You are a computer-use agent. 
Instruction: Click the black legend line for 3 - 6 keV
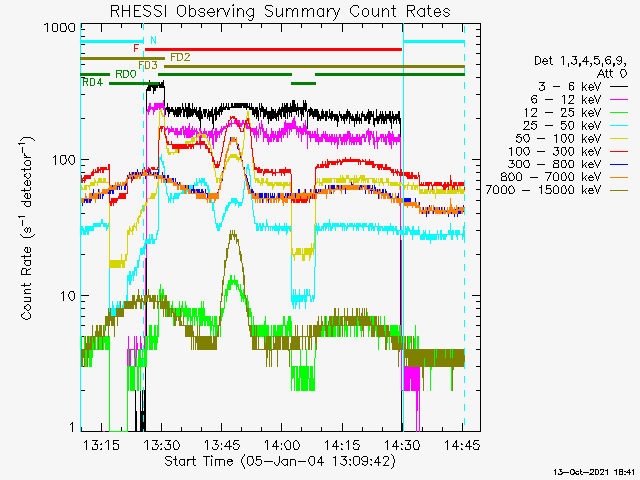pos(619,87)
